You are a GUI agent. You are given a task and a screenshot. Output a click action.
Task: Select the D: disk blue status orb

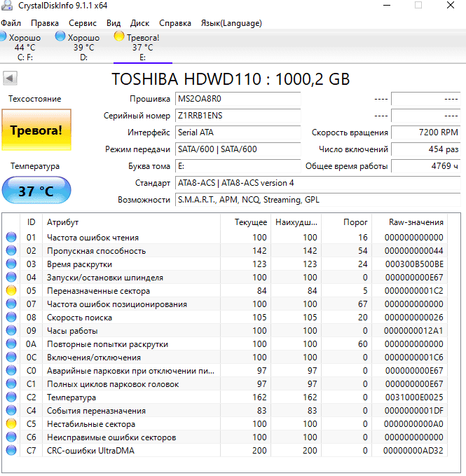[x=61, y=37]
